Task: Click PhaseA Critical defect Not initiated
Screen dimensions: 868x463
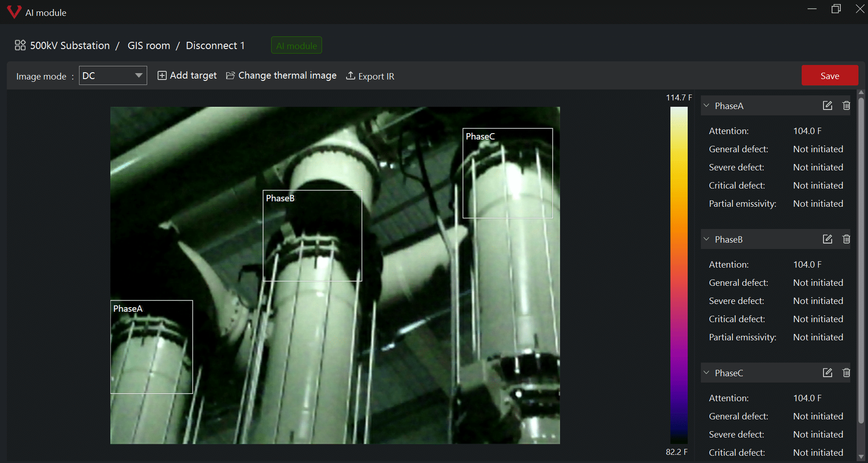Action: coord(818,185)
